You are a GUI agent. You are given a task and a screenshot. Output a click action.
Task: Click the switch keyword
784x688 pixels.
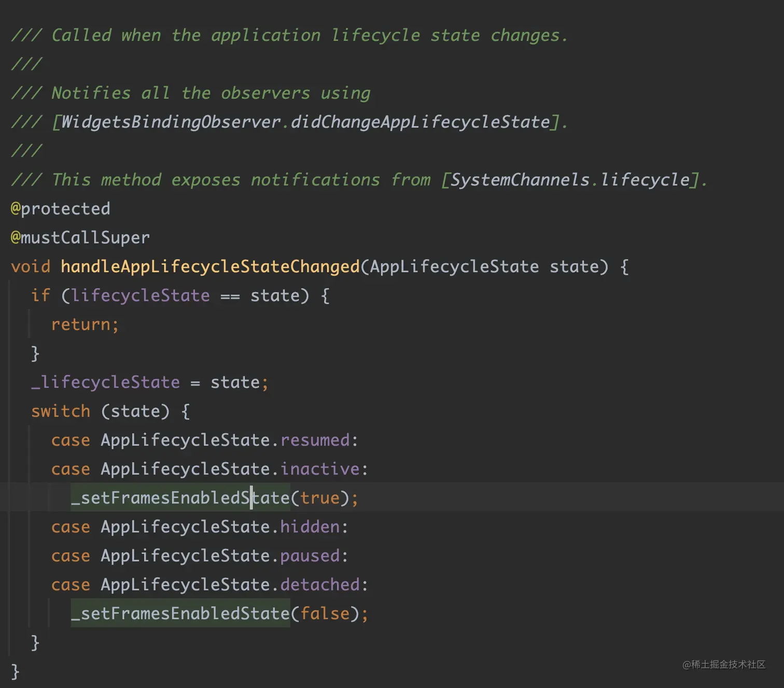[x=61, y=411]
